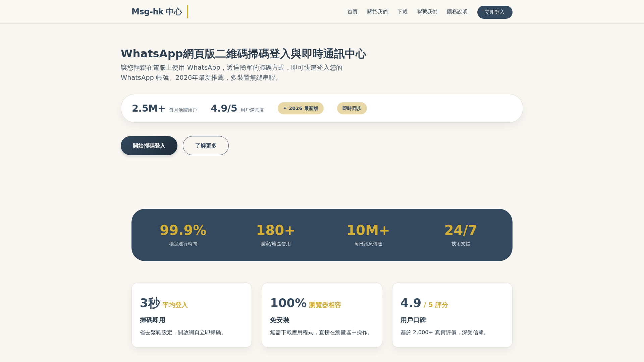
Task: Click the 穩定運行時間 label
Action: (183, 244)
